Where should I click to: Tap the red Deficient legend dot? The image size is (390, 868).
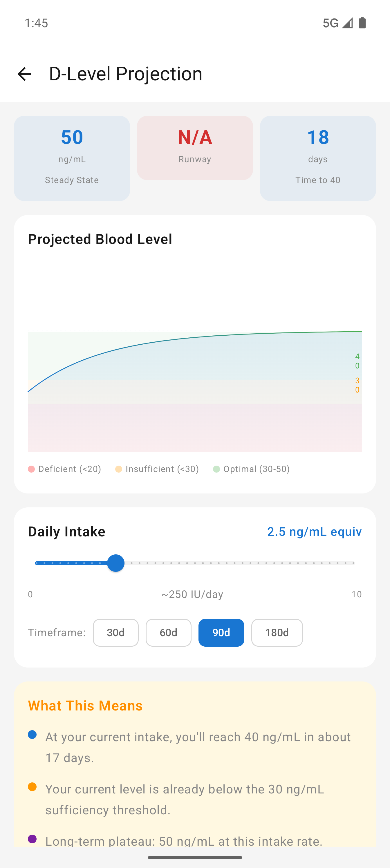(31, 469)
